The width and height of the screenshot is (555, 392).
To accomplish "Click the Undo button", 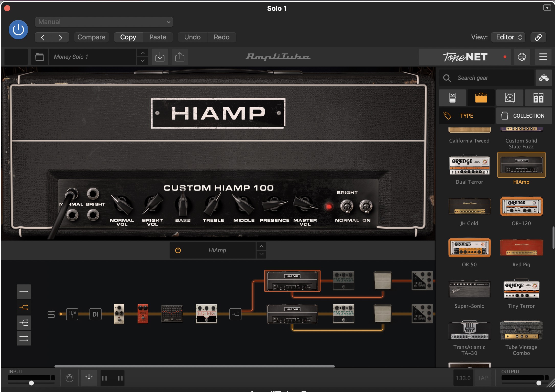I will (x=192, y=37).
